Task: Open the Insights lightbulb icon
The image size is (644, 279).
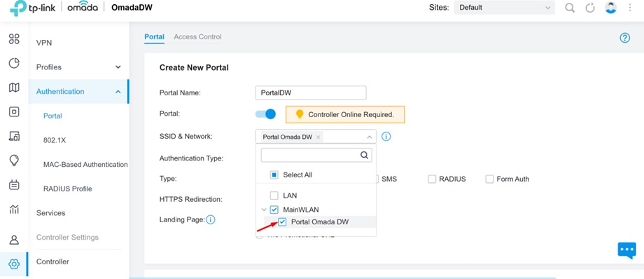Action: click(x=14, y=161)
